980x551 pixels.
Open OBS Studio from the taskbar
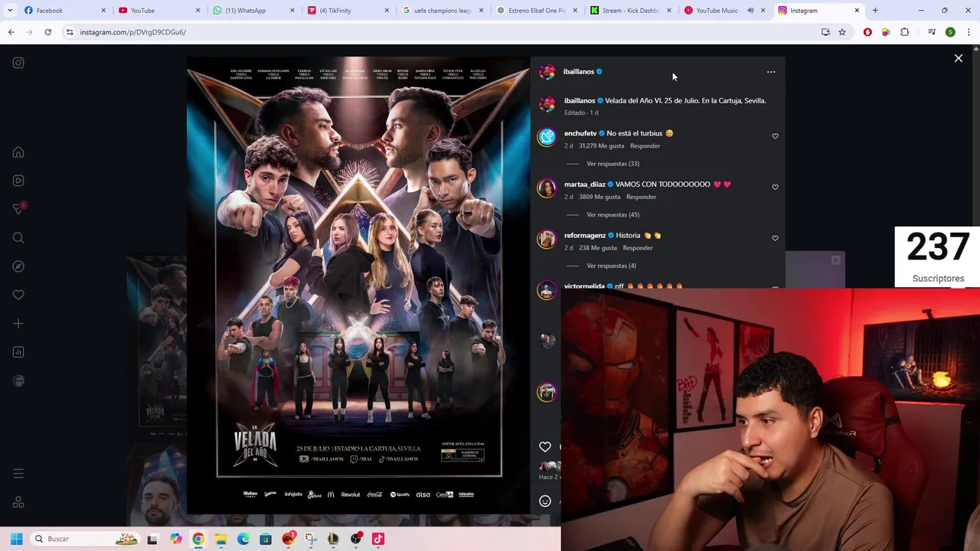point(355,539)
